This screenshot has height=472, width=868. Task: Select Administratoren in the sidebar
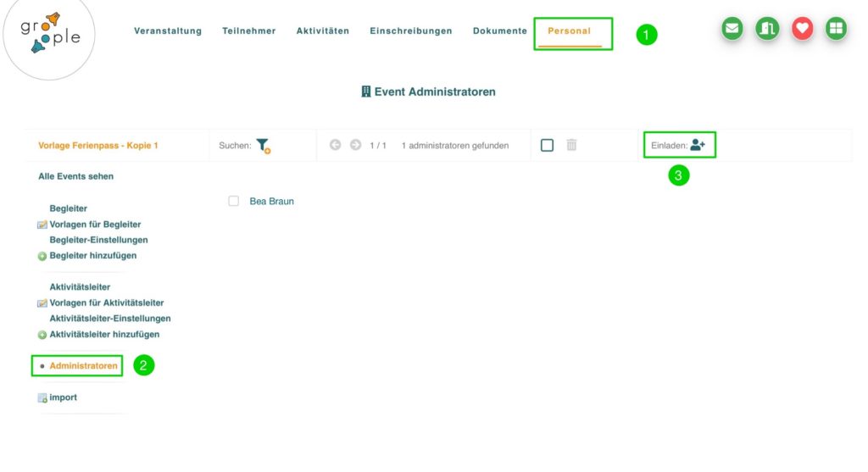[83, 365]
